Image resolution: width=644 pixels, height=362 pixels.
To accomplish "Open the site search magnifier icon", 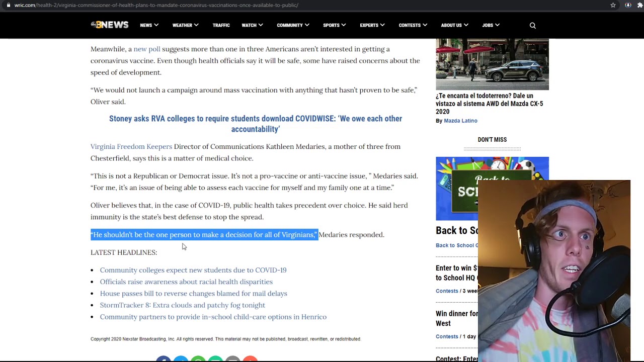I will pyautogui.click(x=532, y=26).
